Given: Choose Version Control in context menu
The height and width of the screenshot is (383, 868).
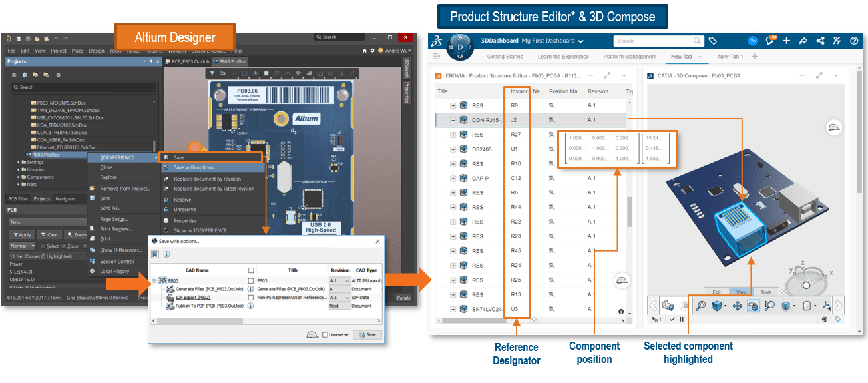Looking at the screenshot, I should [117, 261].
